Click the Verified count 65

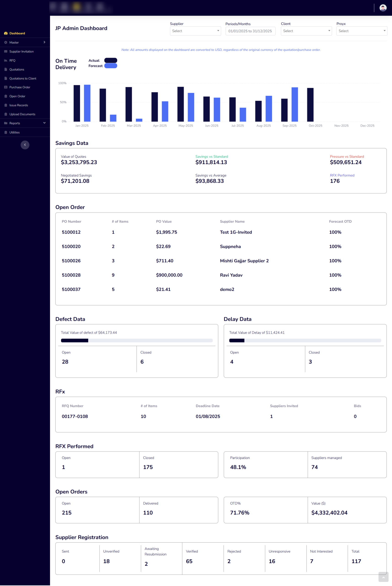pos(189,562)
